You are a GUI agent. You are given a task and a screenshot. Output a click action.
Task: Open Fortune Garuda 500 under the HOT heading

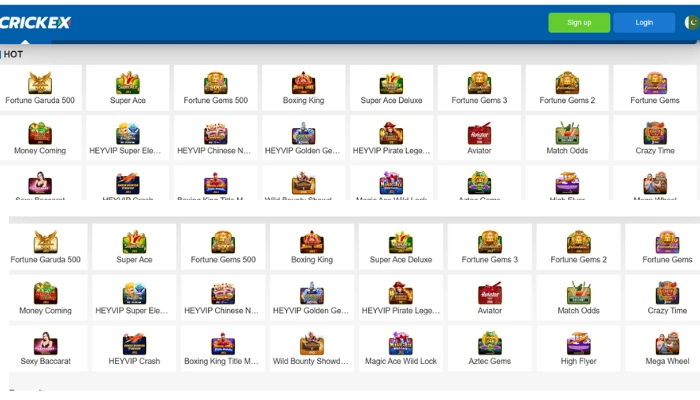pyautogui.click(x=40, y=88)
